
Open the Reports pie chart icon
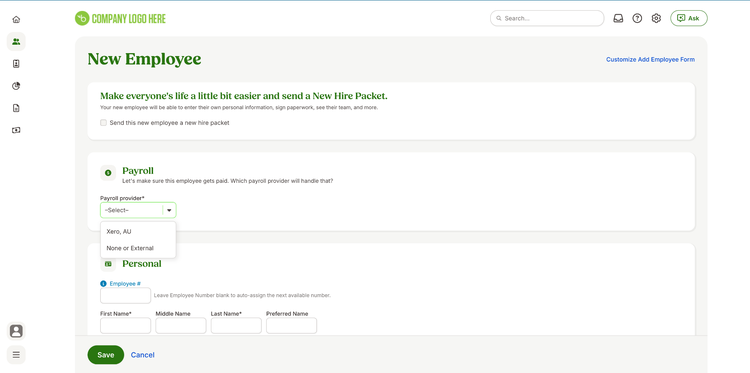[16, 86]
